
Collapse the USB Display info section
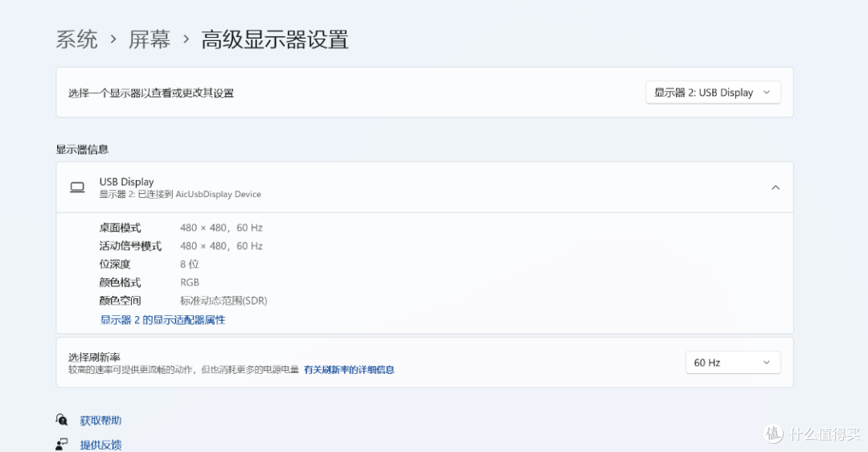[776, 187]
